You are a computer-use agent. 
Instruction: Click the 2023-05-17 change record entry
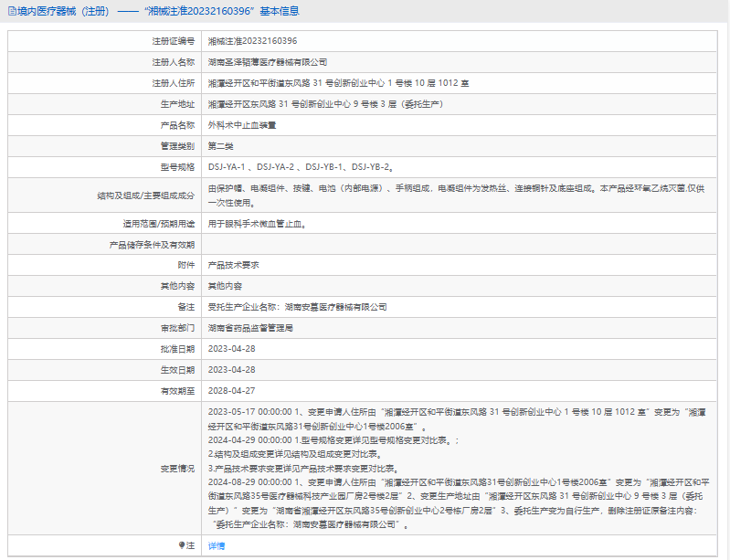pyautogui.click(x=457, y=419)
